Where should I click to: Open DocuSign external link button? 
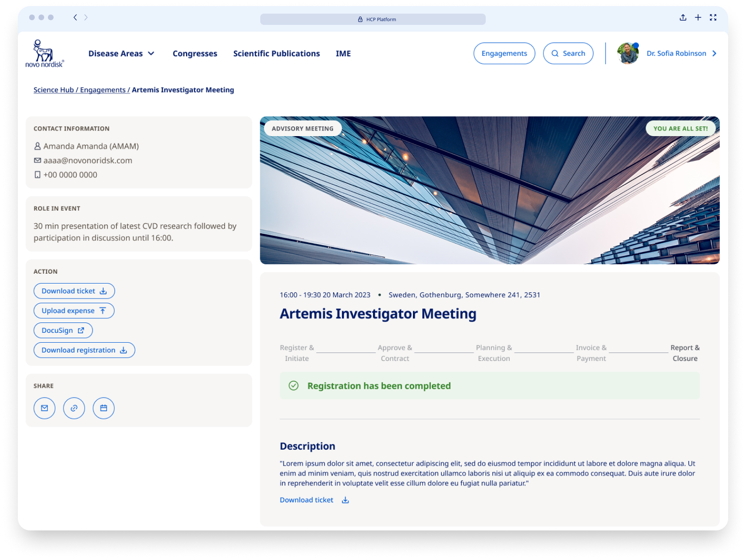tap(63, 330)
